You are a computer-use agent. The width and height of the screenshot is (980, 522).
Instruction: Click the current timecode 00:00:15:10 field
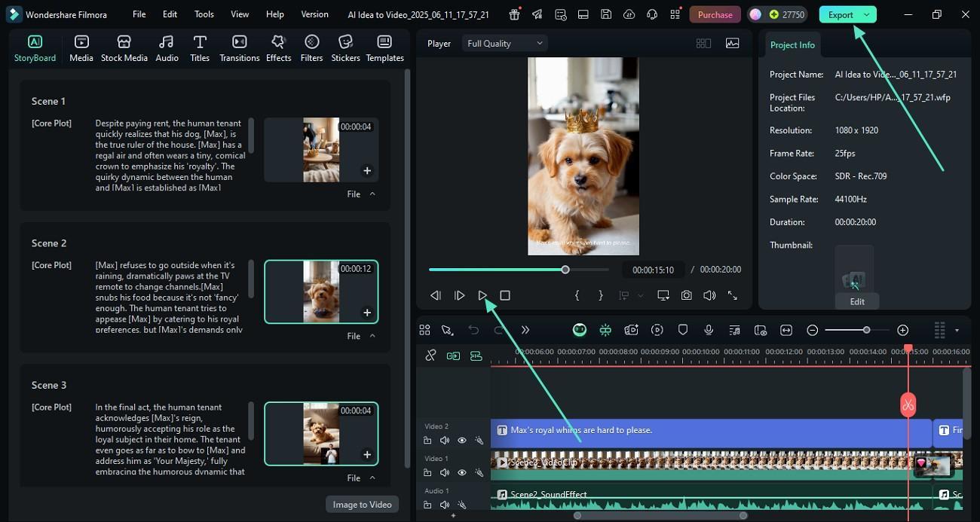pos(653,270)
